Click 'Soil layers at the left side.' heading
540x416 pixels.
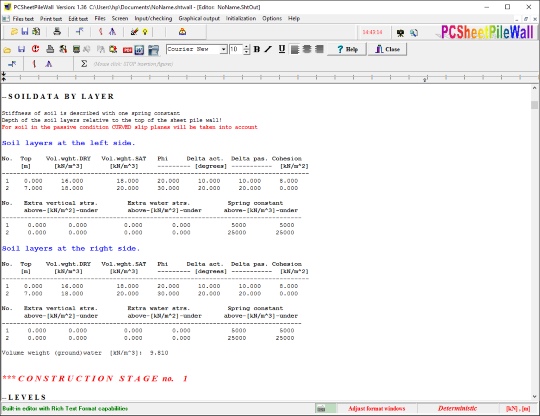tap(68, 143)
